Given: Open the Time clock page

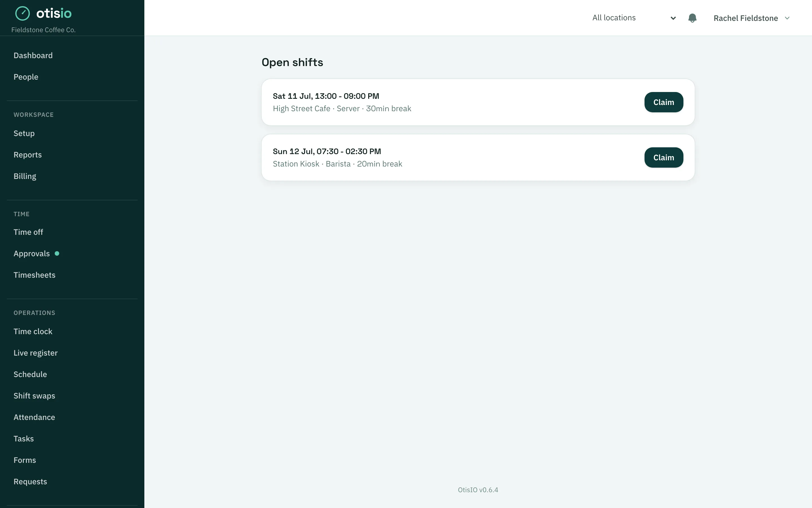Looking at the screenshot, I should (x=33, y=332).
